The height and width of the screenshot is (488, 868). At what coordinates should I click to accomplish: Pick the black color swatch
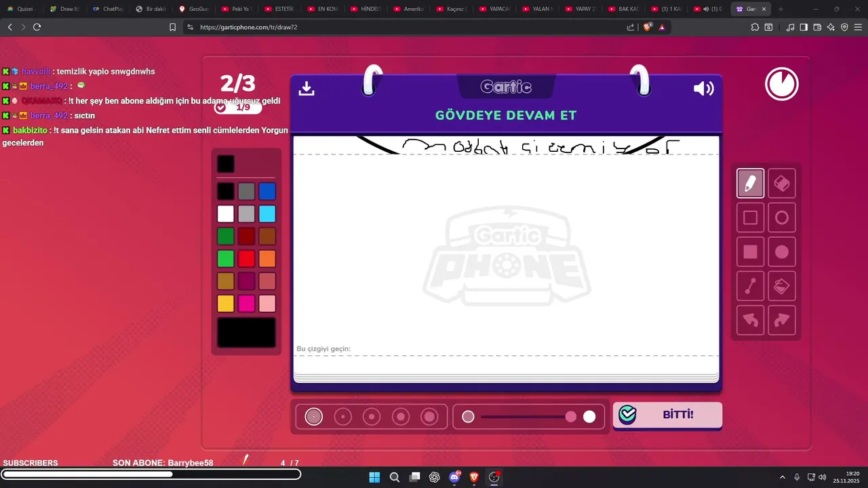(226, 192)
